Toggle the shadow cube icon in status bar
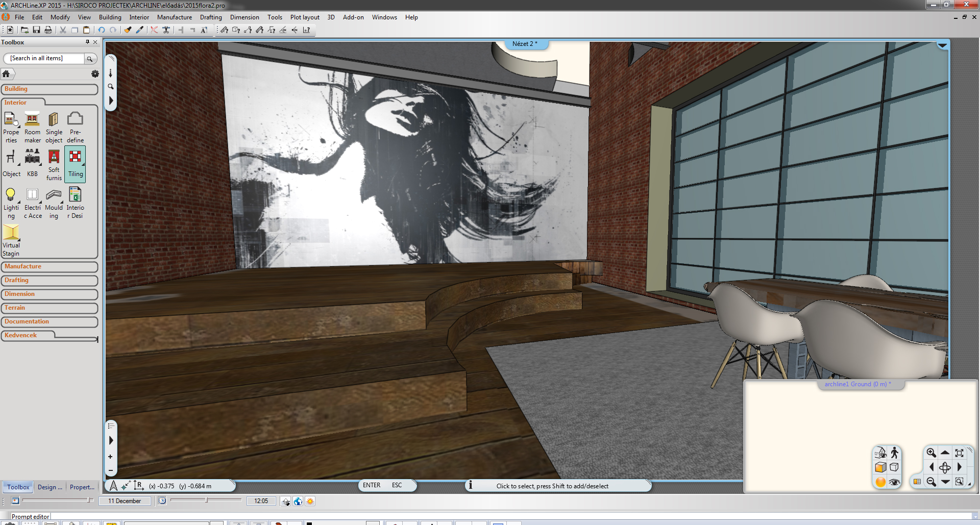The width and height of the screenshot is (980, 525). 286,501
